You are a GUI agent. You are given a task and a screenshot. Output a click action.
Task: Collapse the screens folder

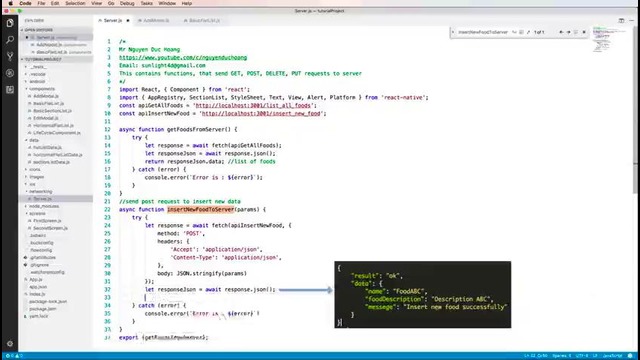pyautogui.click(x=37, y=213)
